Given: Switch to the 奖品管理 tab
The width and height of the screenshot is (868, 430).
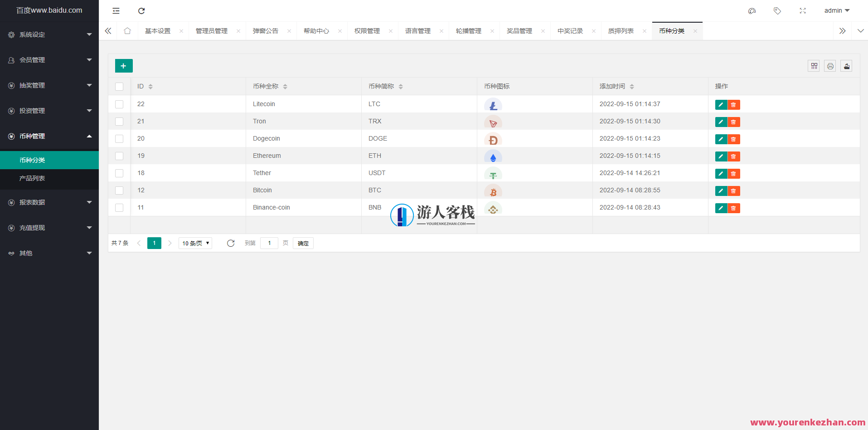Looking at the screenshot, I should click(519, 30).
